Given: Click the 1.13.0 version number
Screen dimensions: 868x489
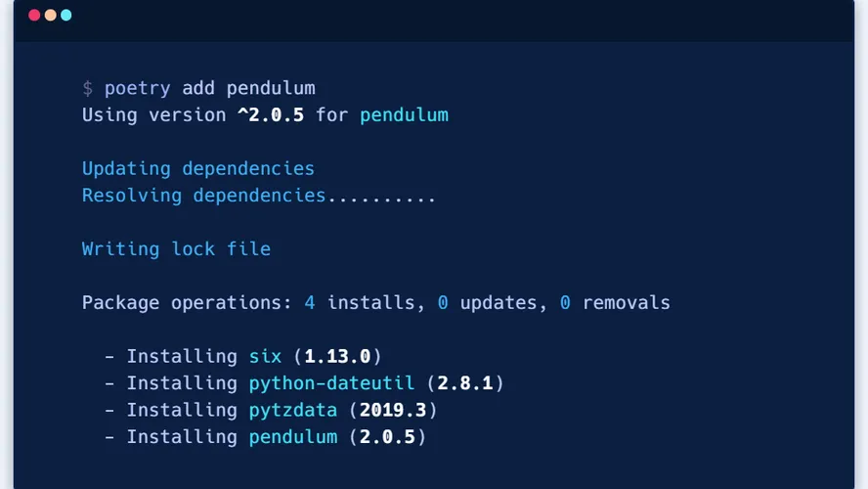Looking at the screenshot, I should [337, 356].
